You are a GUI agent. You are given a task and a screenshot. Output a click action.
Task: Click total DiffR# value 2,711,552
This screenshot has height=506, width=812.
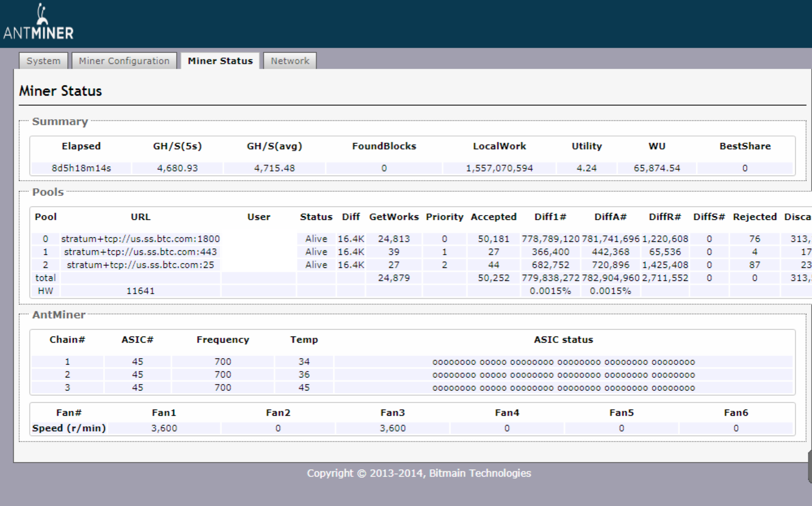[665, 278]
